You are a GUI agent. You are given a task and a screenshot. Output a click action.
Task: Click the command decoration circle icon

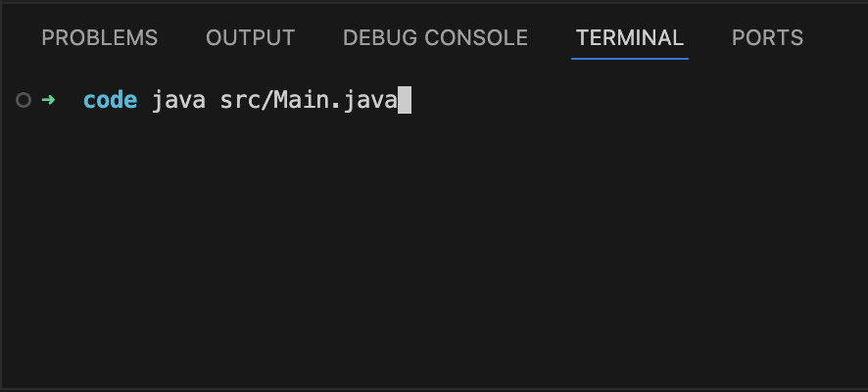(24, 100)
